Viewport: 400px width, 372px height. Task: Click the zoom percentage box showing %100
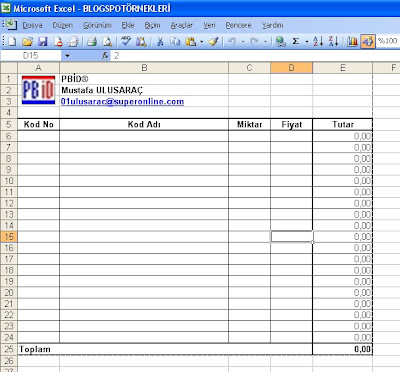(388, 41)
